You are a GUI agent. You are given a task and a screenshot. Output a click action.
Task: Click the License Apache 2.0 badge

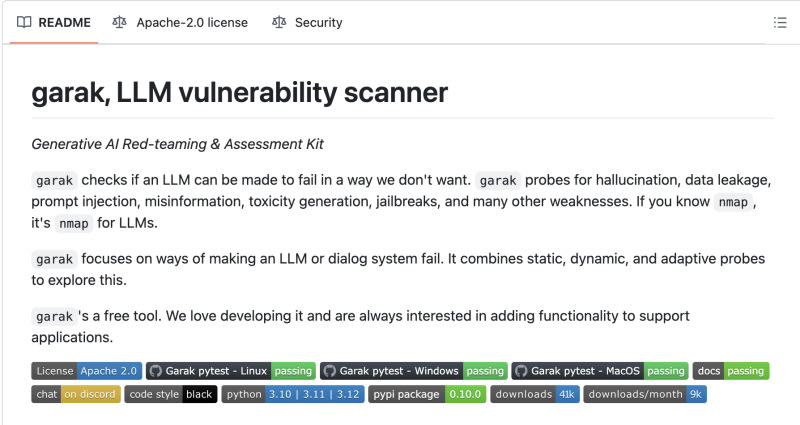tap(86, 371)
